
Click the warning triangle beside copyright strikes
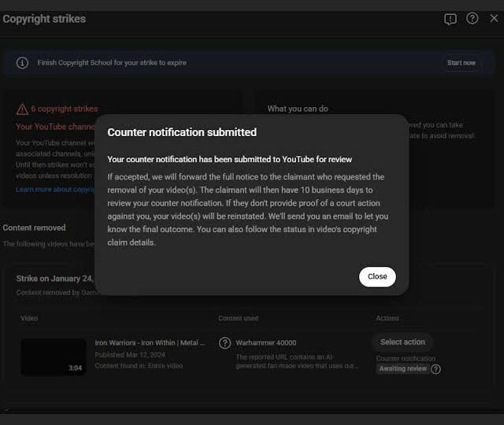tap(22, 109)
